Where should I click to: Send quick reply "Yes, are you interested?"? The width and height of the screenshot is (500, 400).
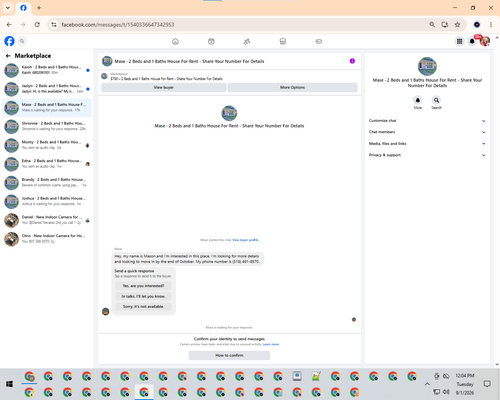[x=143, y=286]
